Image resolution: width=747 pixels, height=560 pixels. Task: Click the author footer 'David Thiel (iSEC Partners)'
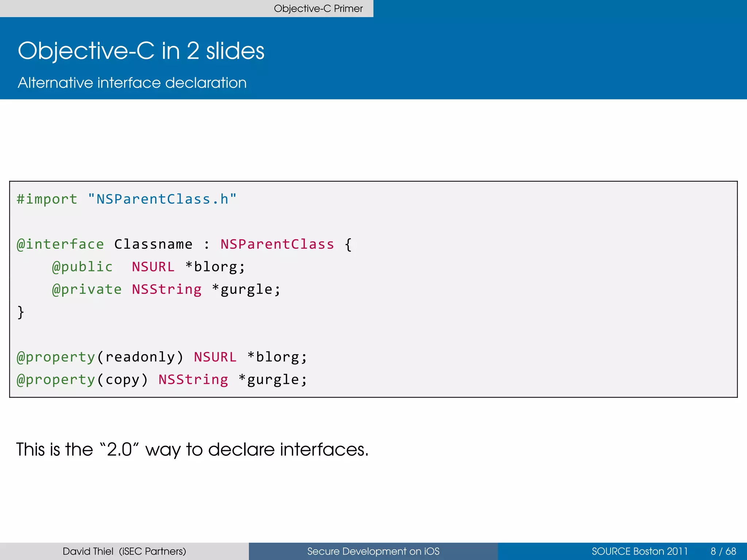[124, 551]
